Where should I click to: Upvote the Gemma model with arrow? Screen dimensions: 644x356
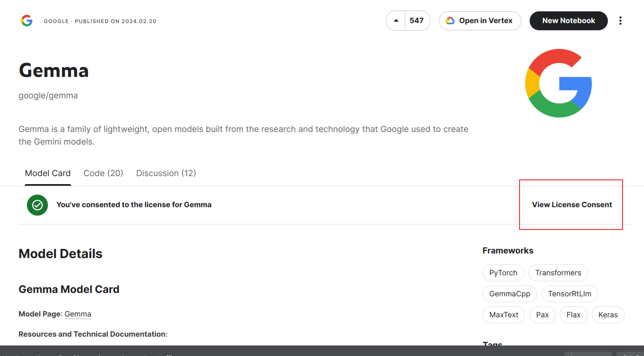click(x=396, y=21)
